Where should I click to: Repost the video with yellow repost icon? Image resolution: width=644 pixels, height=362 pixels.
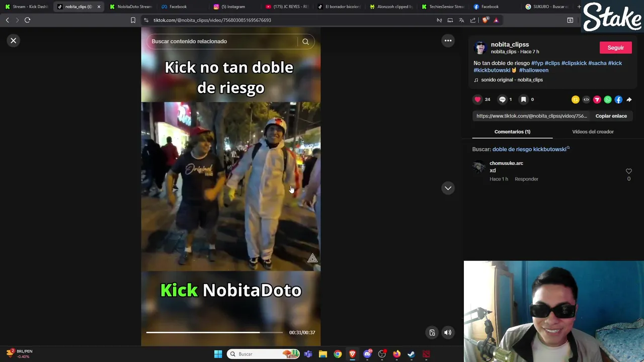pos(576,100)
